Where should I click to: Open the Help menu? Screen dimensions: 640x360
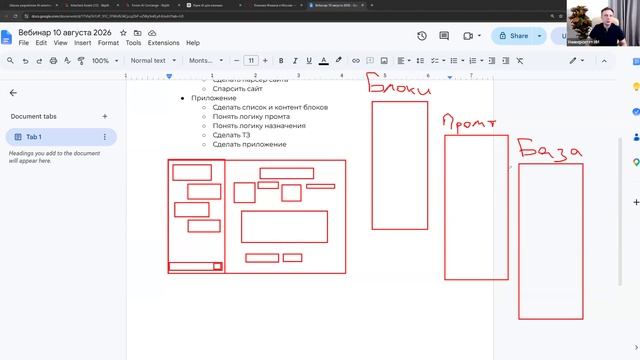[193, 43]
